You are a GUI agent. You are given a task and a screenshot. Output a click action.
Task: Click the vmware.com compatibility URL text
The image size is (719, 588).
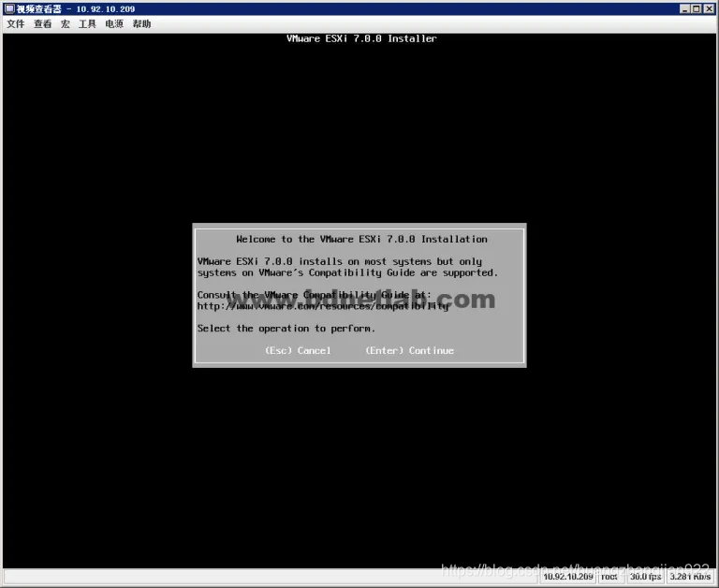[323, 306]
